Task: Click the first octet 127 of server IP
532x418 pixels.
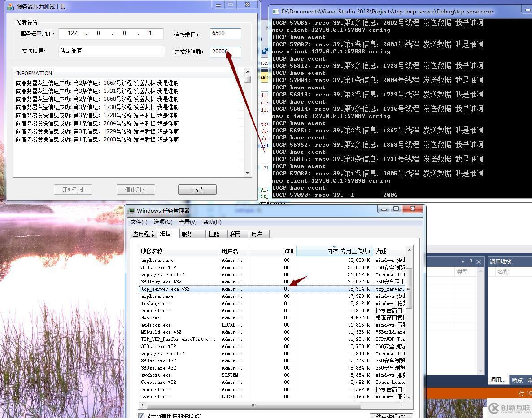Action: pyautogui.click(x=72, y=33)
